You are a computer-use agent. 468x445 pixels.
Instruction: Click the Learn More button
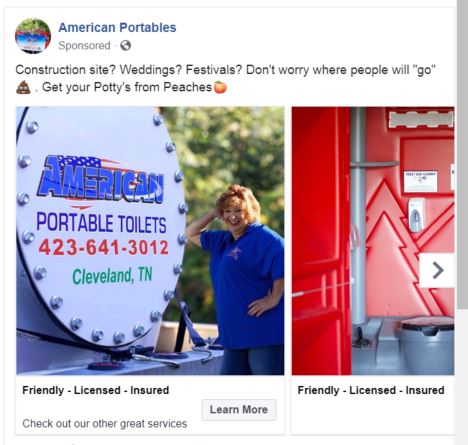click(239, 410)
